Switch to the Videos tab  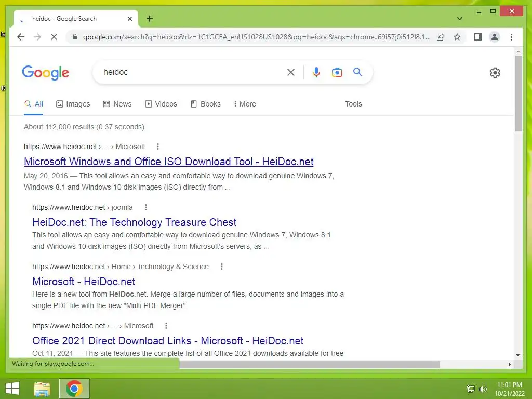tap(161, 104)
